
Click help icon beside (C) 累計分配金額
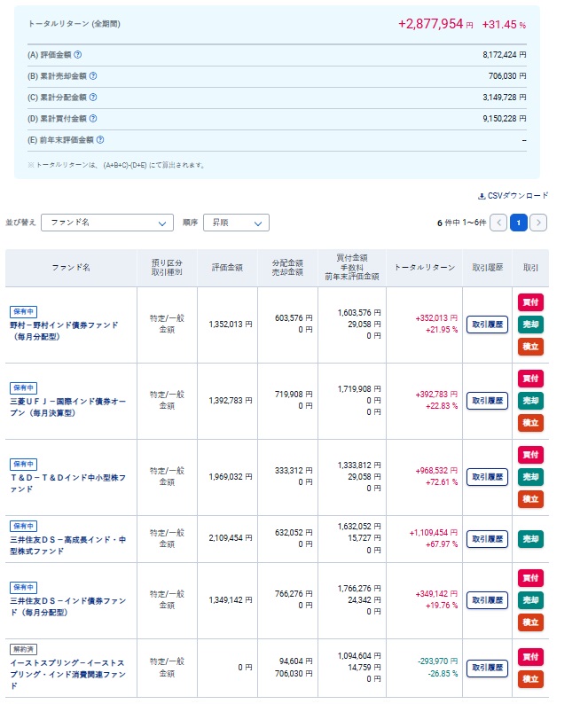pyautogui.click(x=93, y=98)
